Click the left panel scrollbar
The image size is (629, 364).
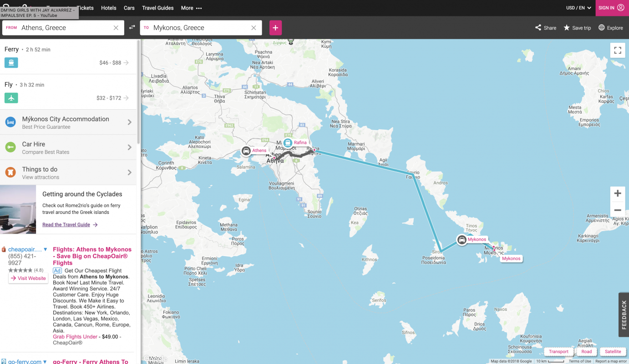(x=138, y=91)
